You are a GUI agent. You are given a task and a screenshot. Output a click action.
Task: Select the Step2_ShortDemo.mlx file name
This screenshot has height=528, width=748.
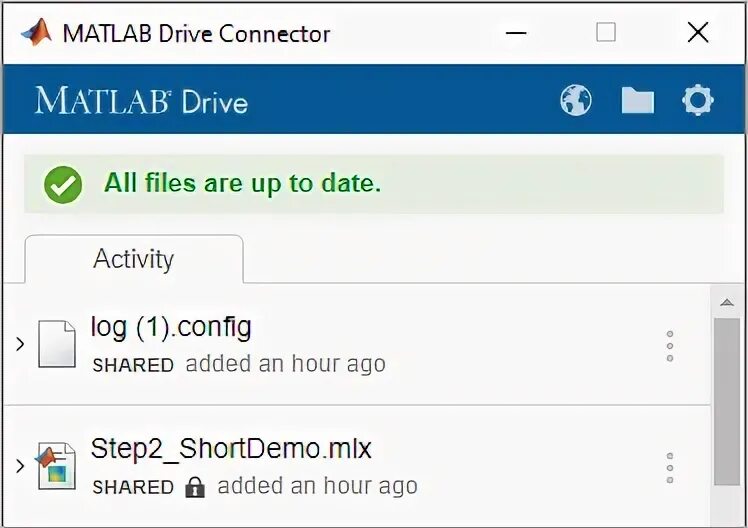tap(231, 449)
